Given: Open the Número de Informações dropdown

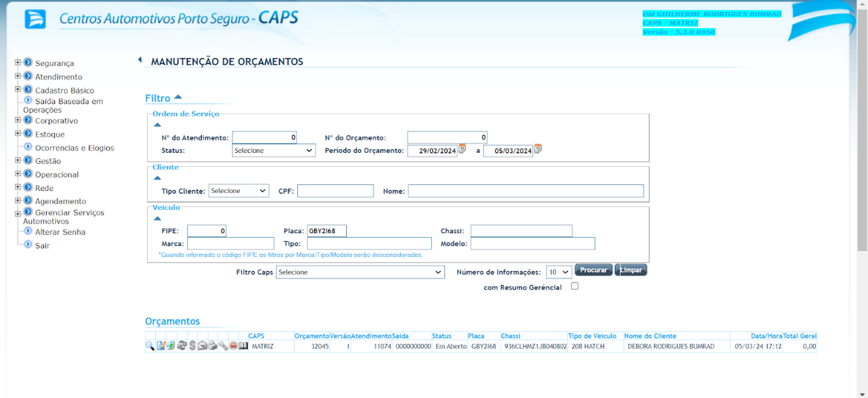Looking at the screenshot, I should pos(559,272).
